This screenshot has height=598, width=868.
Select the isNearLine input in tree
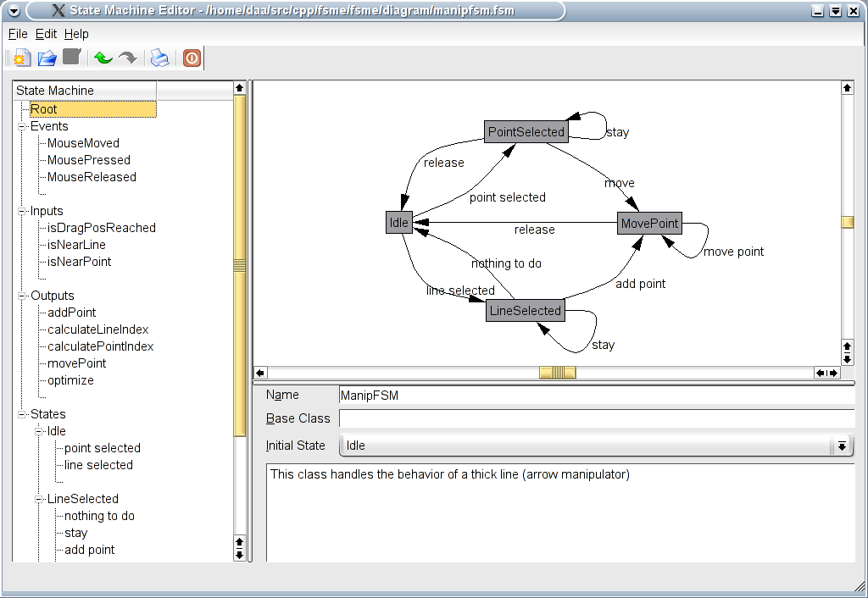pos(76,245)
